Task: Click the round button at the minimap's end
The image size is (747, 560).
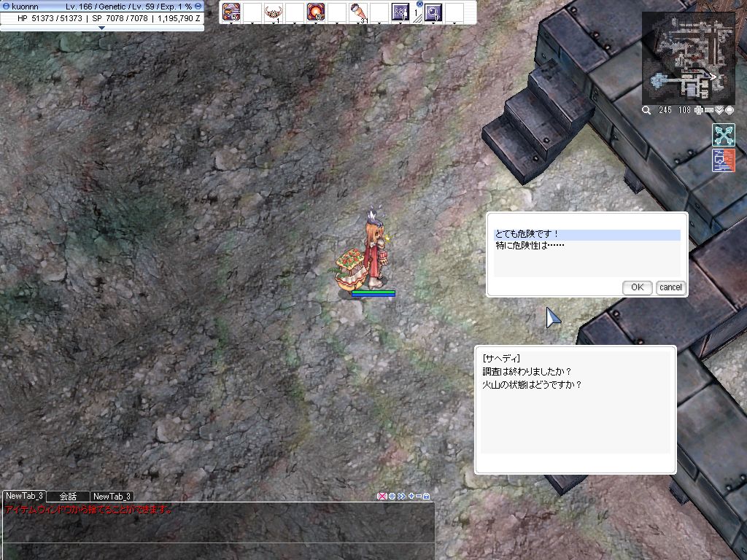Action: [x=729, y=110]
